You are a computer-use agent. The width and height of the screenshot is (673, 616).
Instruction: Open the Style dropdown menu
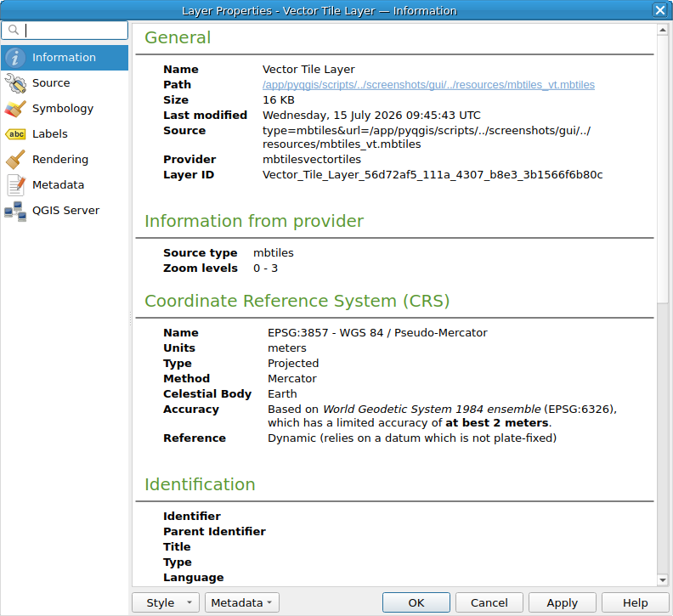[165, 602]
